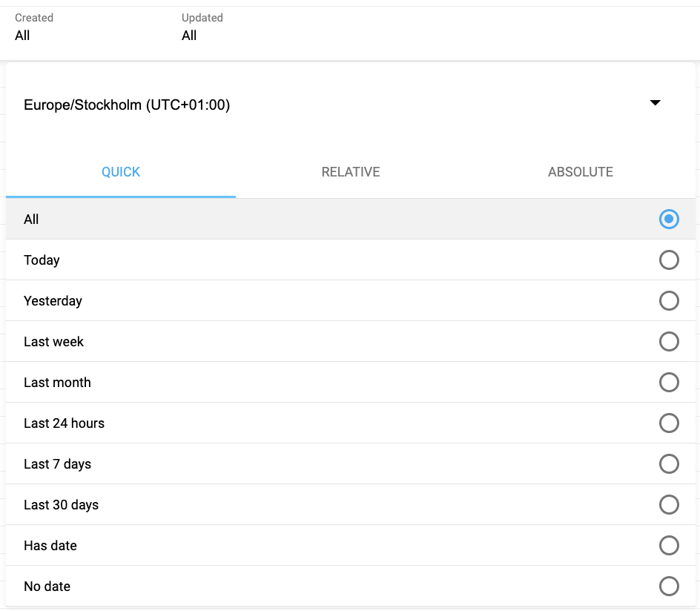This screenshot has height=611, width=700.
Task: Select the Yesterday radio button
Action: pyautogui.click(x=669, y=300)
